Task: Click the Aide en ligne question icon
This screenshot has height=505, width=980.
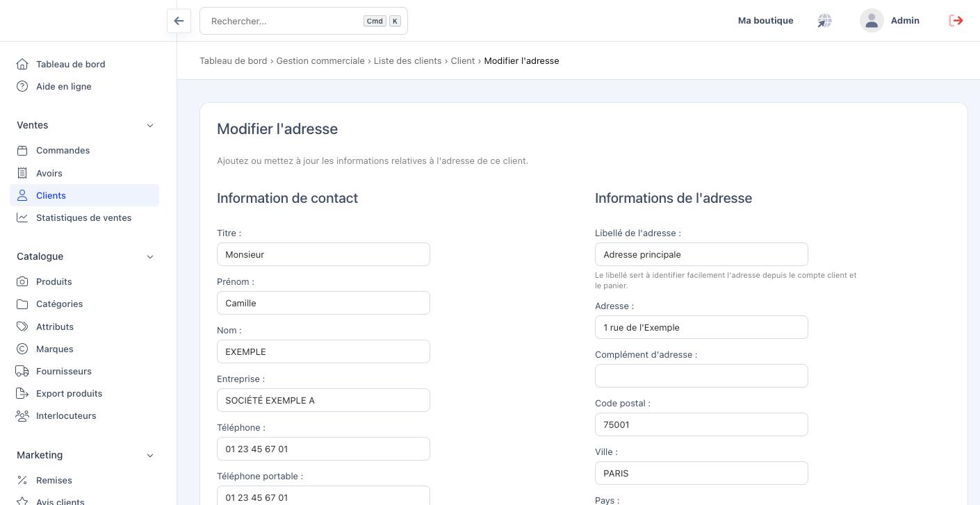Action: click(x=22, y=86)
